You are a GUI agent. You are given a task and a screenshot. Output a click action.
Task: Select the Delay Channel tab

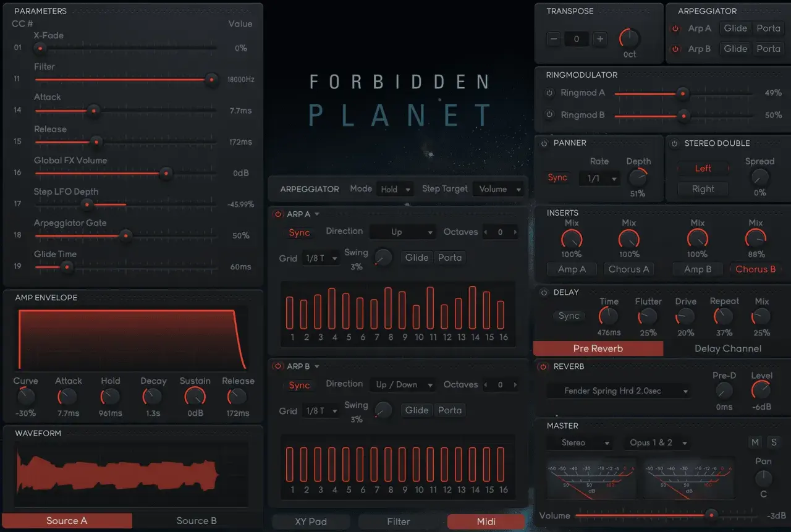pos(727,348)
